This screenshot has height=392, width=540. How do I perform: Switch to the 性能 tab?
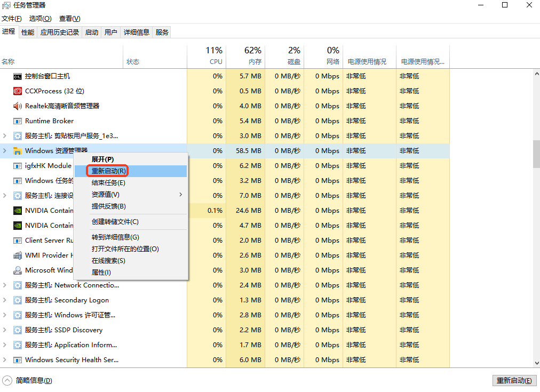(28, 33)
